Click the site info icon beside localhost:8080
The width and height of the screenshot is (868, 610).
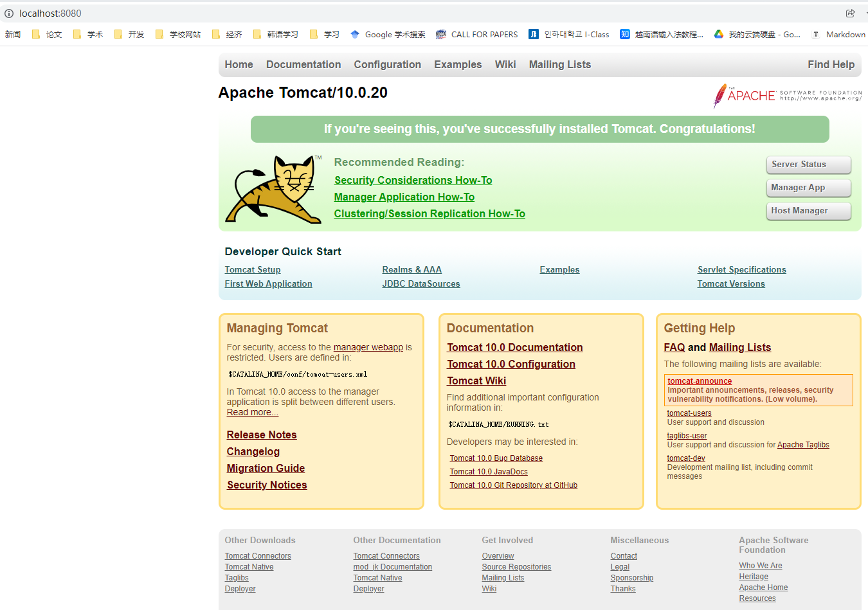9,13
